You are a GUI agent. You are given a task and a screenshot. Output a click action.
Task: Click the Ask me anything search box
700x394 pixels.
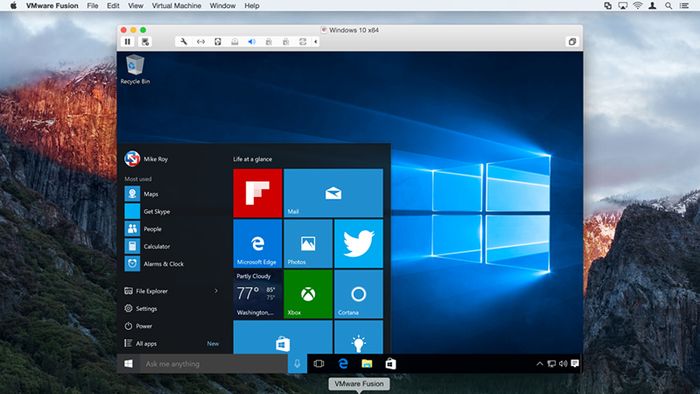click(x=214, y=364)
